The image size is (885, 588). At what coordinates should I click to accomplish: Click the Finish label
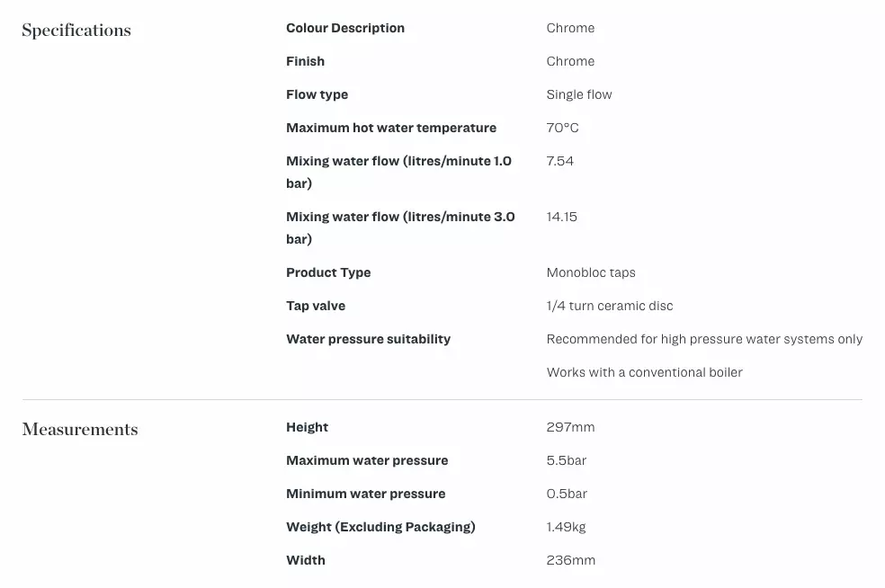click(x=306, y=61)
